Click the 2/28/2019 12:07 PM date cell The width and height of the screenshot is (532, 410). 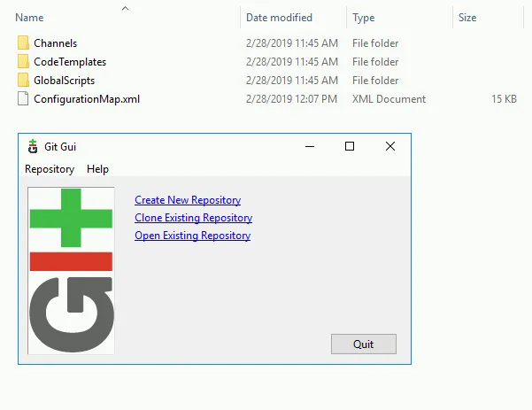291,99
